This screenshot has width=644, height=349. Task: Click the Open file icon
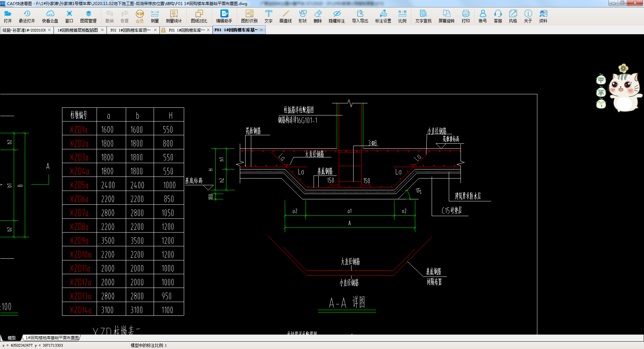pos(8,16)
